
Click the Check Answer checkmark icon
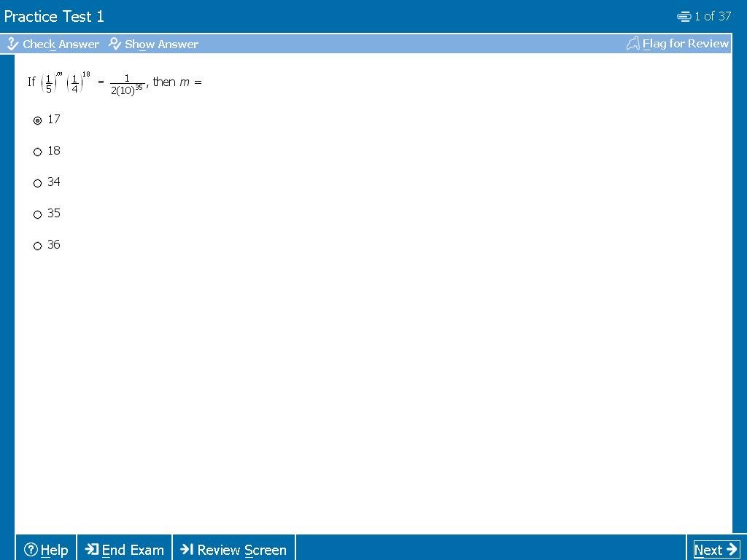click(12, 44)
